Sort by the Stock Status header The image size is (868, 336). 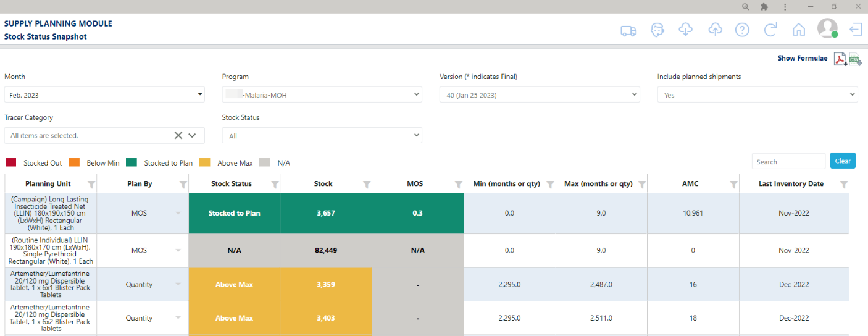click(x=232, y=183)
